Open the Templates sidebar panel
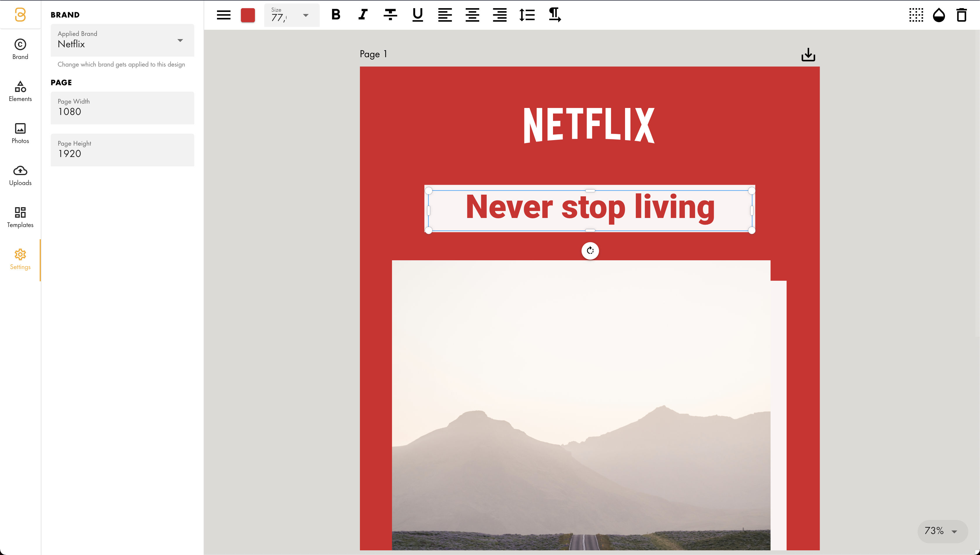 pos(20,217)
